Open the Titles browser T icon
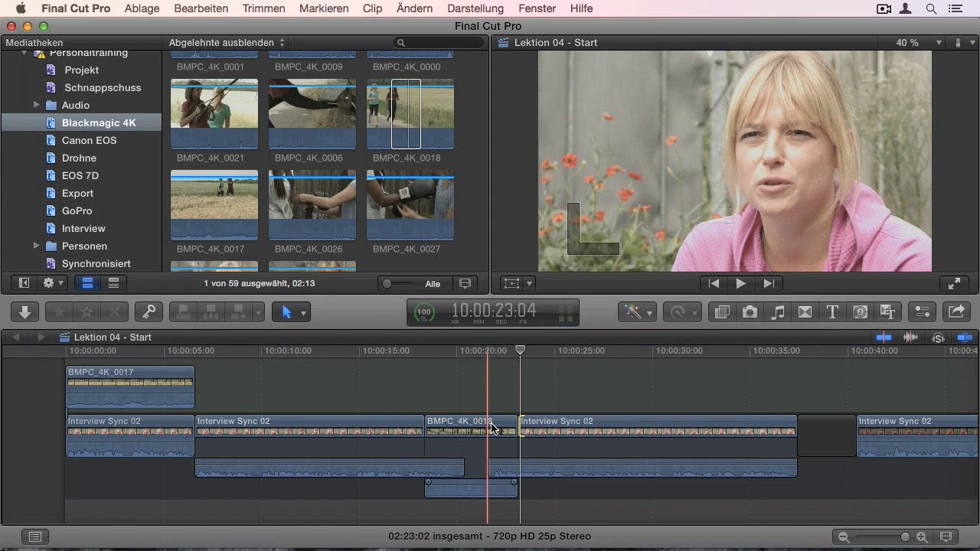This screenshot has width=980, height=551. (x=832, y=312)
